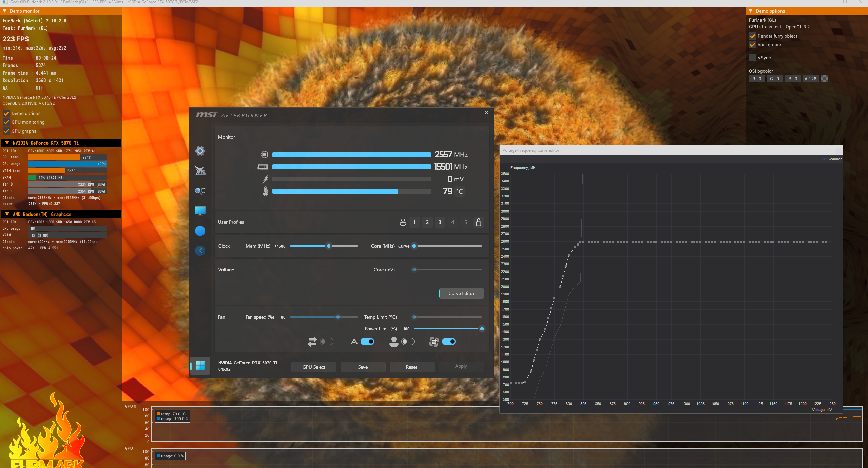Screen dimensions: 868x468
Task: Select user profile 4
Action: click(453, 222)
